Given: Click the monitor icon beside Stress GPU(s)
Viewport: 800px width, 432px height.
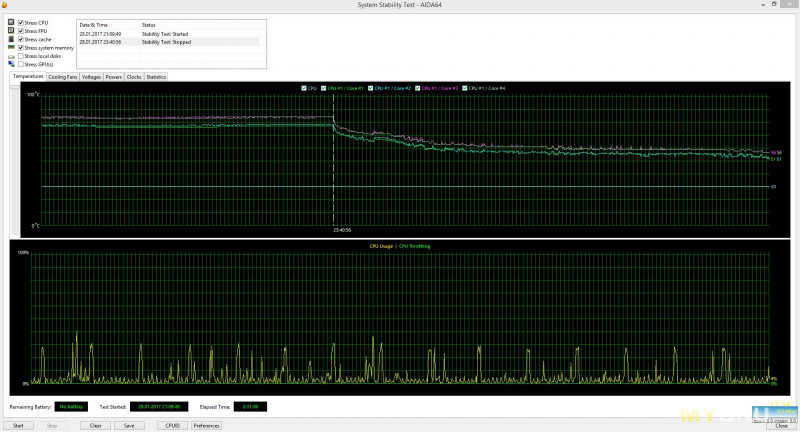Looking at the screenshot, I should [11, 64].
